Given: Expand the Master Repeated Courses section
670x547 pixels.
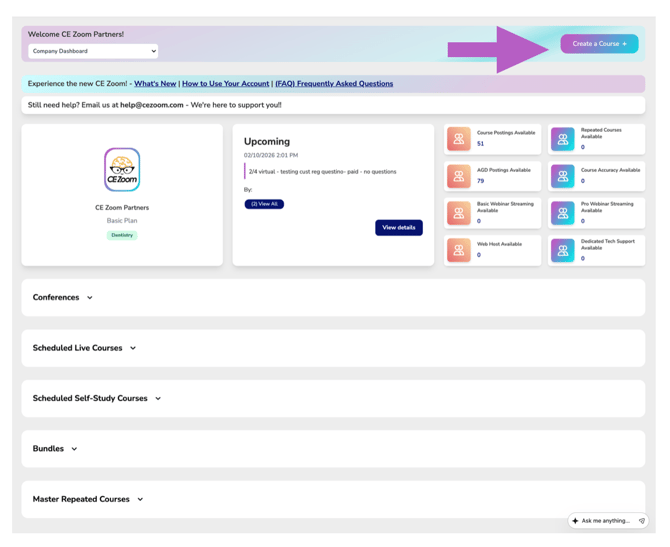Looking at the screenshot, I should [x=88, y=499].
